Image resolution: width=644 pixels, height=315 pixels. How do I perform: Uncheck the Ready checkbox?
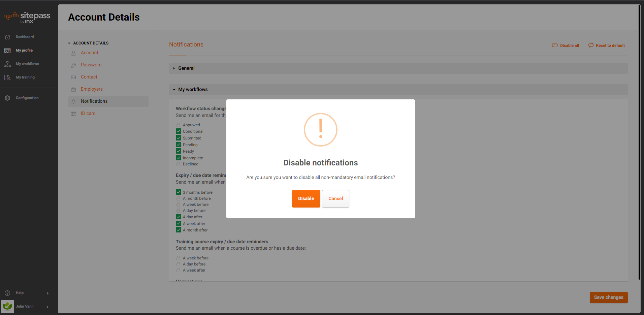(x=179, y=151)
